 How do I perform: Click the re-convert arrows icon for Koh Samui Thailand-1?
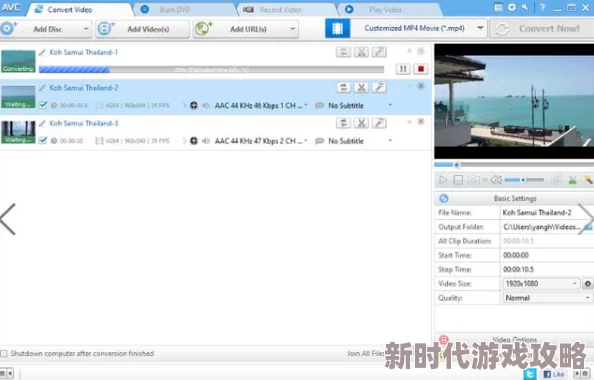coord(343,52)
